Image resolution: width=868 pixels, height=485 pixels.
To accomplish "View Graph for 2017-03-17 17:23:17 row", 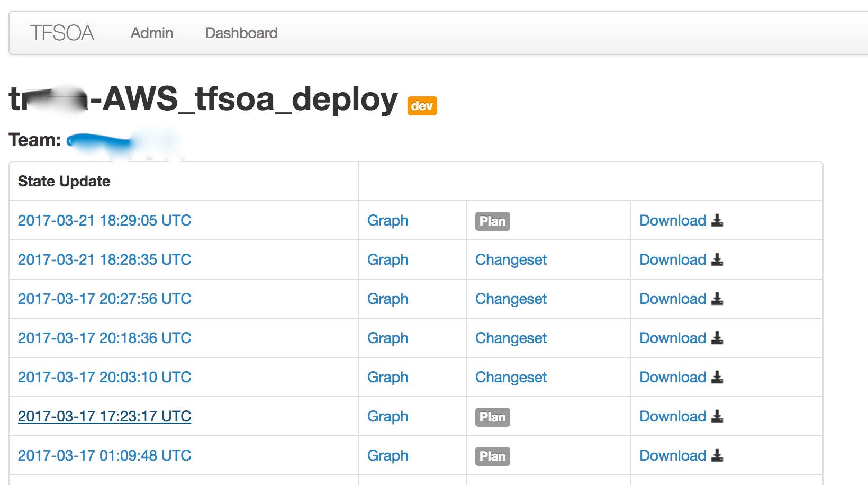I will [x=388, y=417].
